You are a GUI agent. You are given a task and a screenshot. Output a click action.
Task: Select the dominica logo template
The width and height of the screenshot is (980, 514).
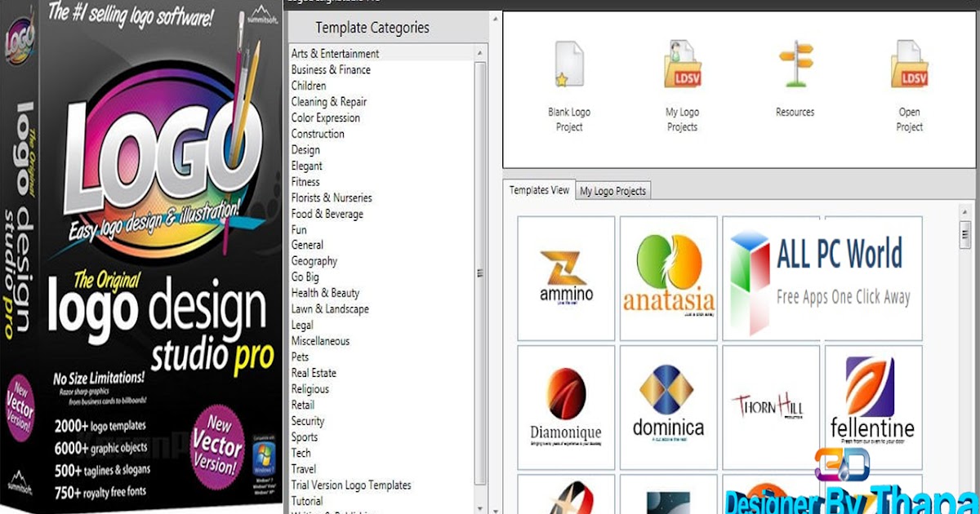pos(669,406)
